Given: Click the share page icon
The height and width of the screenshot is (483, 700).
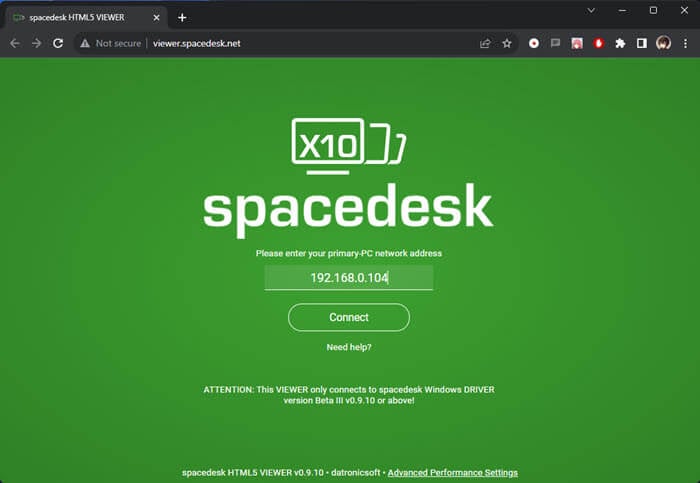Looking at the screenshot, I should pyautogui.click(x=485, y=43).
